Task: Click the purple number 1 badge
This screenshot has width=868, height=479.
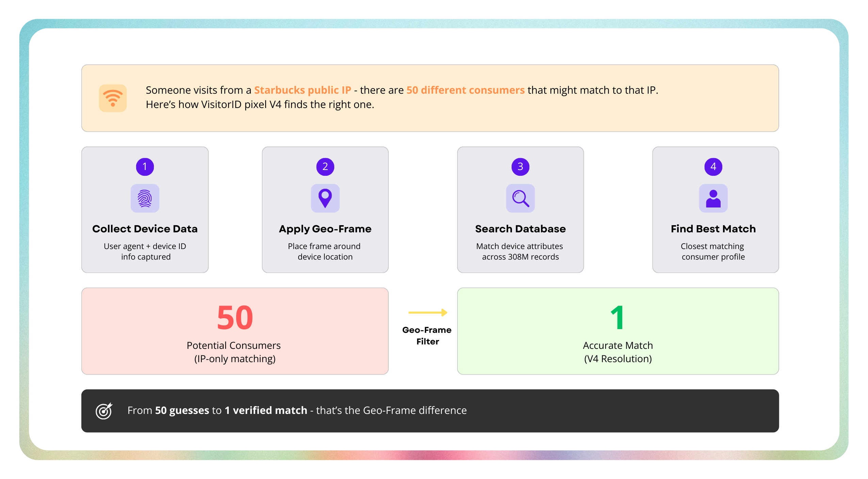Action: tap(145, 167)
